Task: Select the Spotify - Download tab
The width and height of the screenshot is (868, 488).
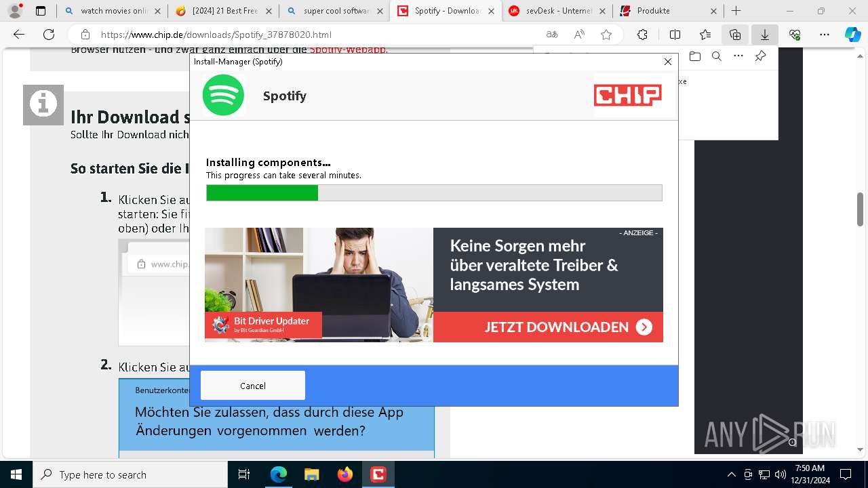Action: (444, 11)
